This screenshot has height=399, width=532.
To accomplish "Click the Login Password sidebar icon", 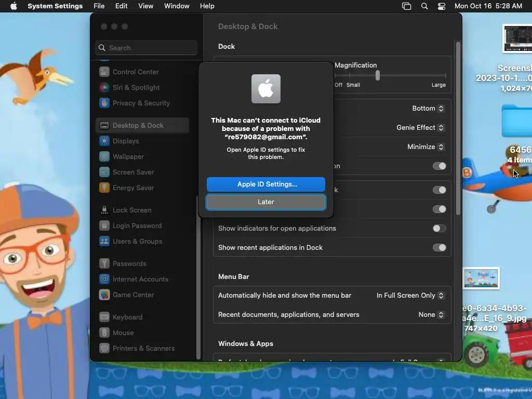I will click(104, 225).
